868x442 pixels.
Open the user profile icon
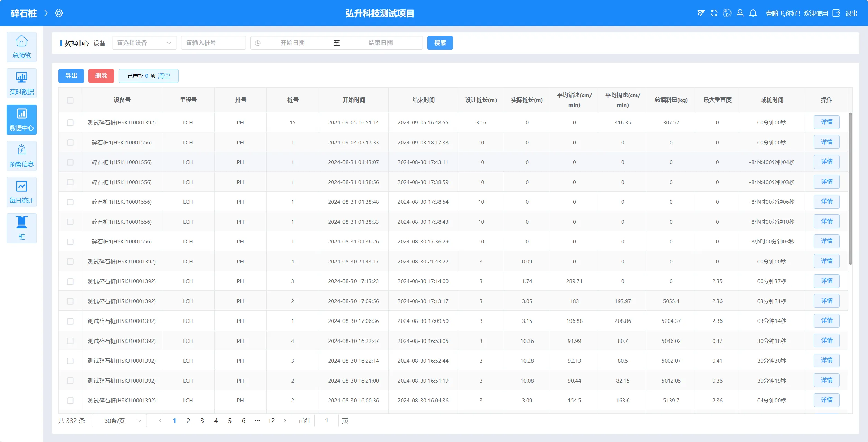click(740, 13)
